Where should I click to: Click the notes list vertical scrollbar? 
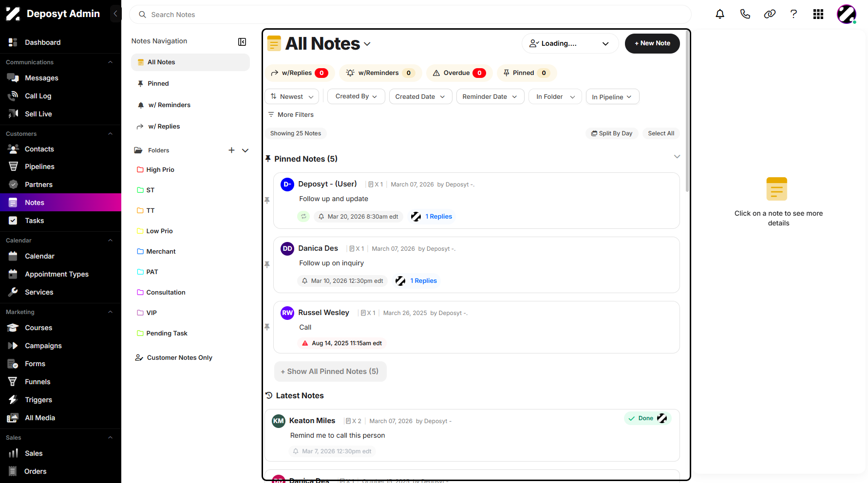tap(687, 112)
